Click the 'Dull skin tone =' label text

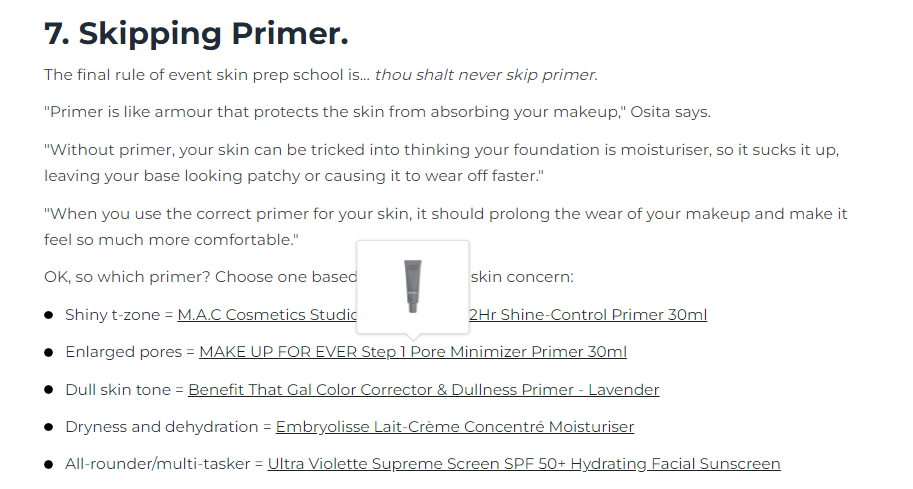[x=124, y=390]
